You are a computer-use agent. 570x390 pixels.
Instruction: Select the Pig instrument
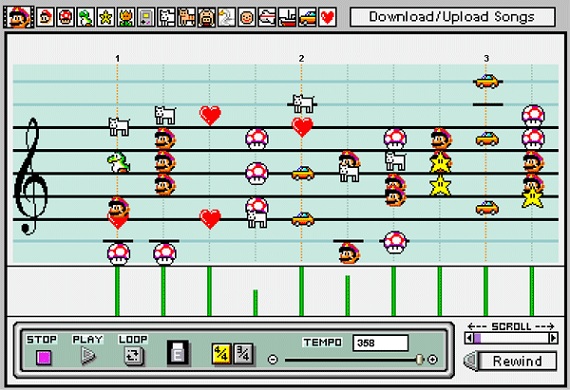[206, 17]
